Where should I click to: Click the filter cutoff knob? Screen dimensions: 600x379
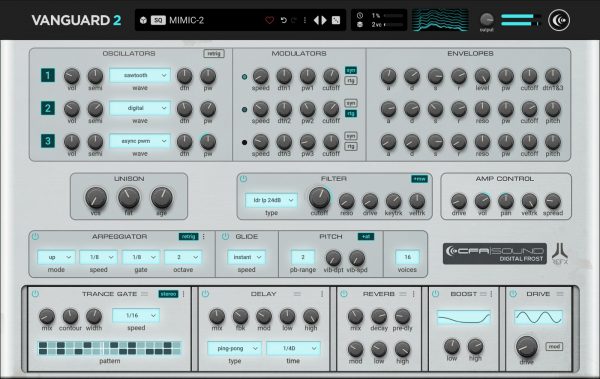point(320,198)
